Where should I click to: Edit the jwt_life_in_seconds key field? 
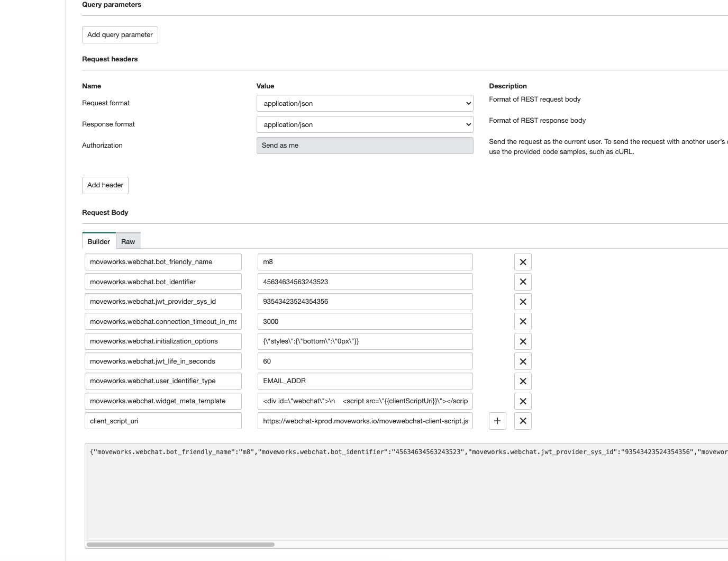[x=163, y=361]
